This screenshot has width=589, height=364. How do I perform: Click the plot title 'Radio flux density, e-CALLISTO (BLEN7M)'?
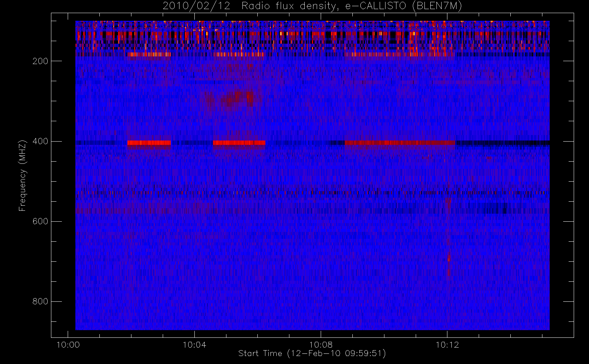(352, 6)
